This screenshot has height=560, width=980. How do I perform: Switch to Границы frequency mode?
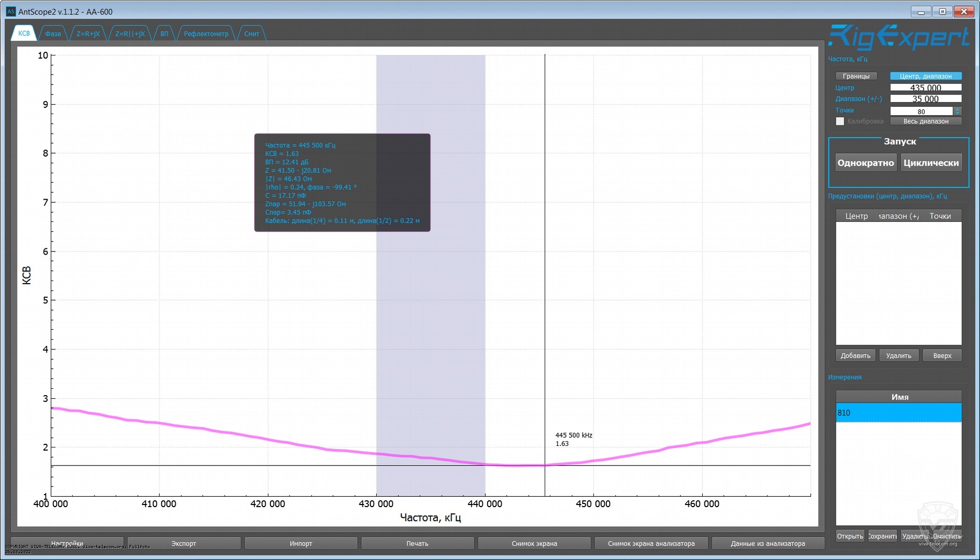(x=856, y=76)
